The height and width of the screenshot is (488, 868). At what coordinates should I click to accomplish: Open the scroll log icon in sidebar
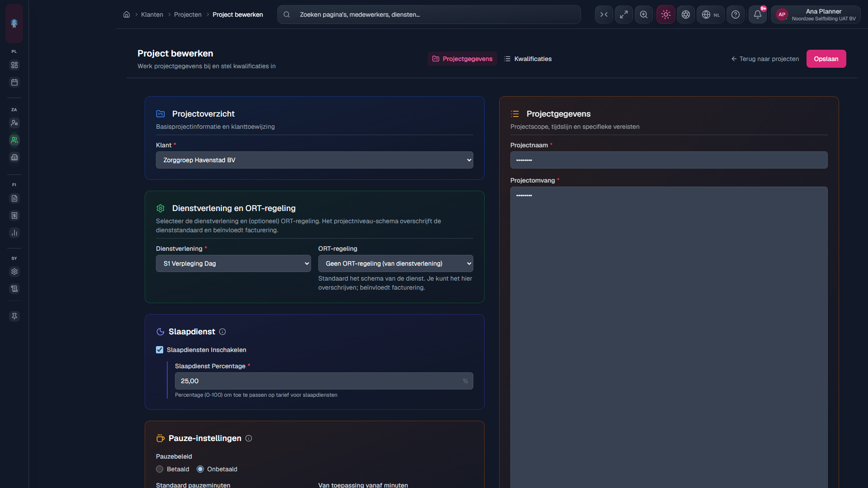point(14,289)
